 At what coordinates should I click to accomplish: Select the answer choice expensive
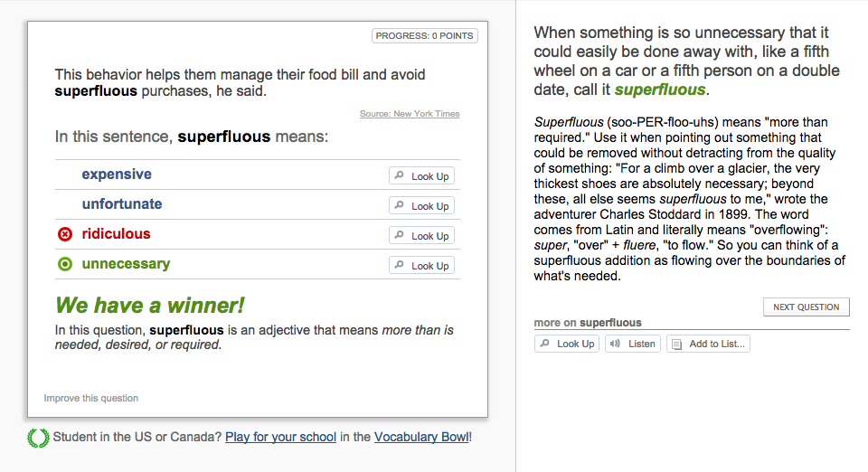click(x=117, y=175)
